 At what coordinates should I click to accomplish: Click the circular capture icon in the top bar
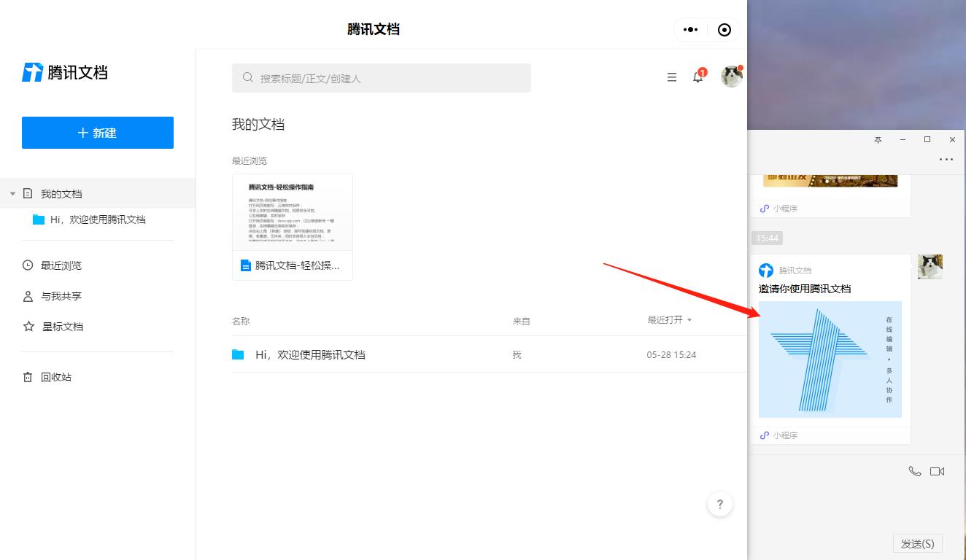tap(724, 29)
